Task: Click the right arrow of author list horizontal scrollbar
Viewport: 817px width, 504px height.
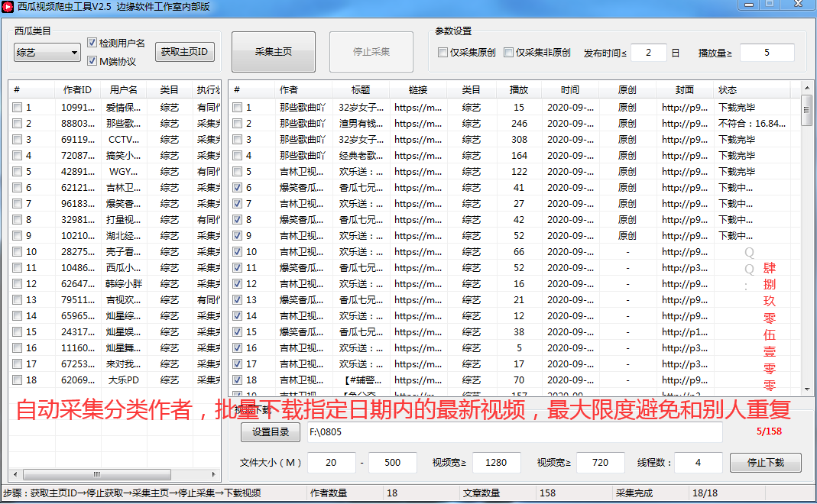Action: pos(214,474)
